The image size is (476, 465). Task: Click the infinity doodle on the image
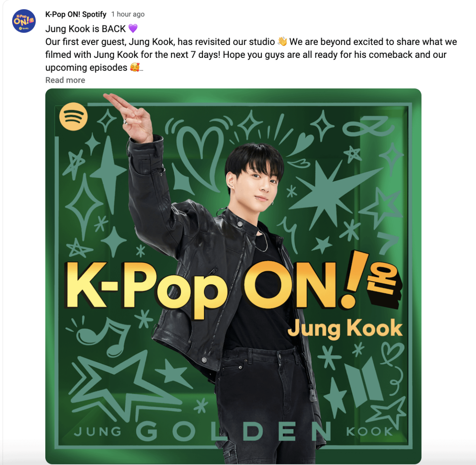[x=368, y=126]
